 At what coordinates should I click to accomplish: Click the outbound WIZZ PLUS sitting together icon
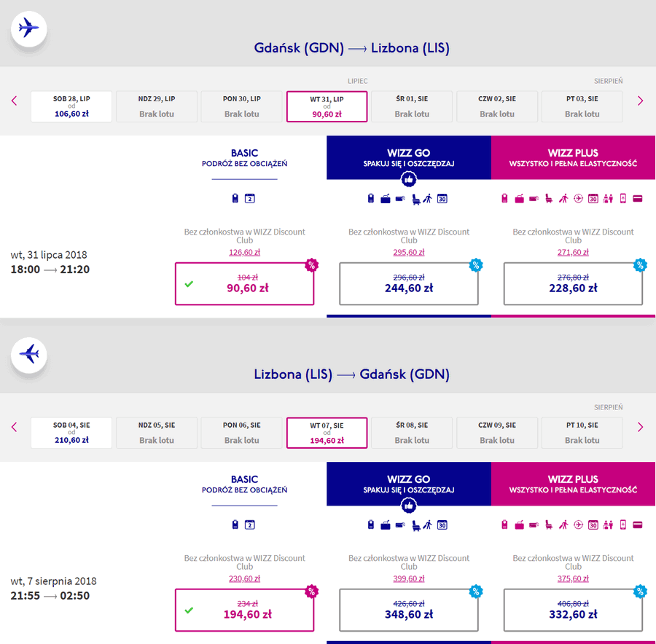[608, 199]
